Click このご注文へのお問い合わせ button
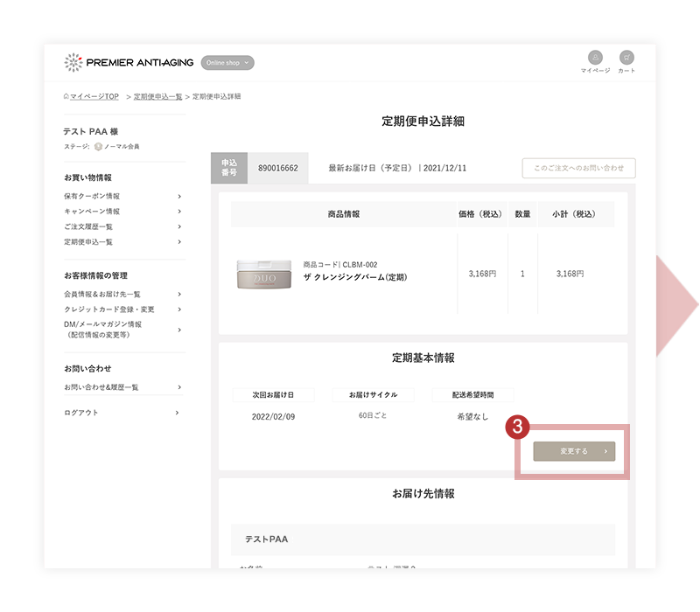This screenshot has height=612, width=700. pos(578,169)
